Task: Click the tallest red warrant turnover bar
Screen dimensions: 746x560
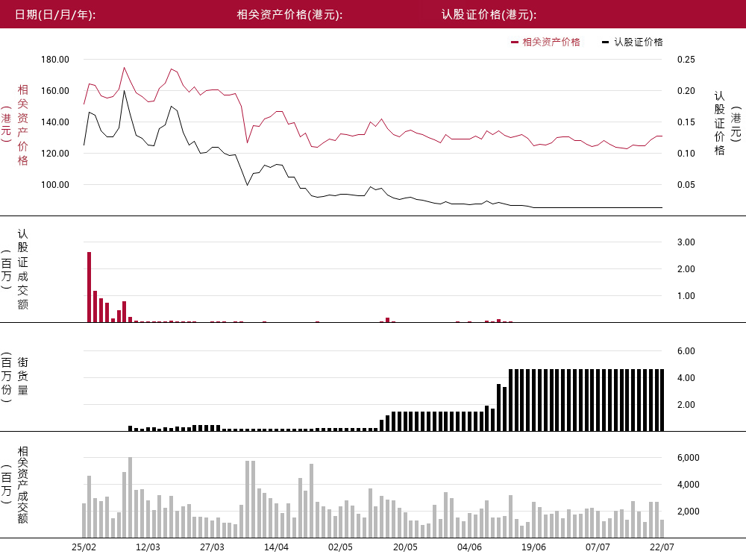Action: pos(89,287)
